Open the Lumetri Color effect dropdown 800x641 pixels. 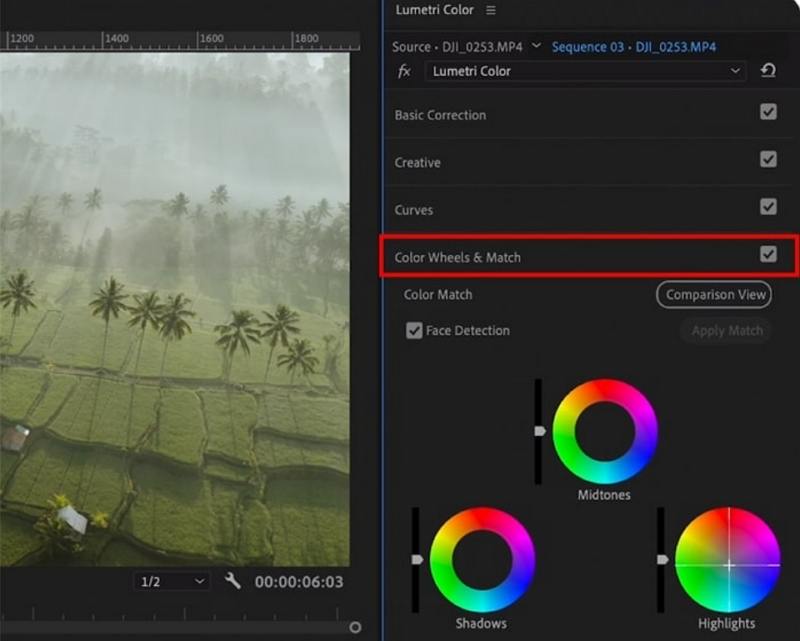tap(586, 71)
